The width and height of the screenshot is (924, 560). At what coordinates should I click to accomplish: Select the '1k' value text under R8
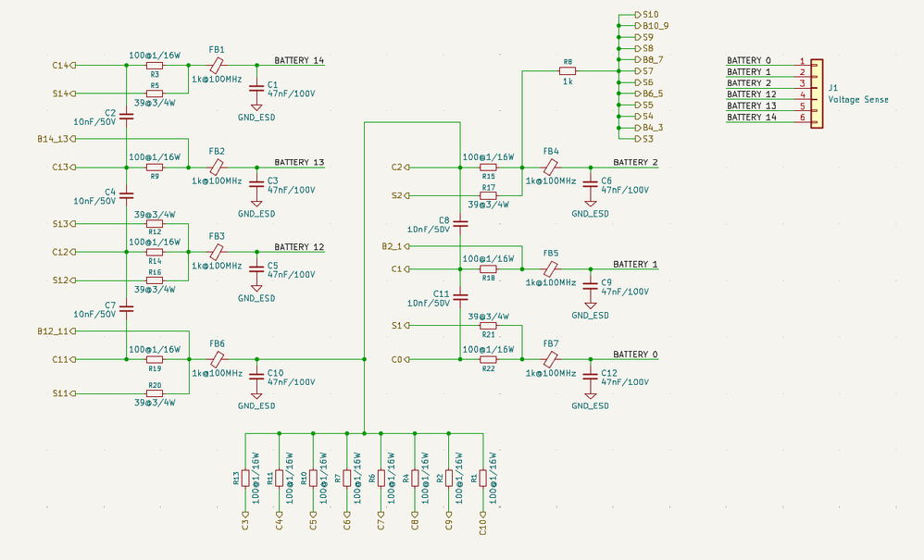click(568, 81)
